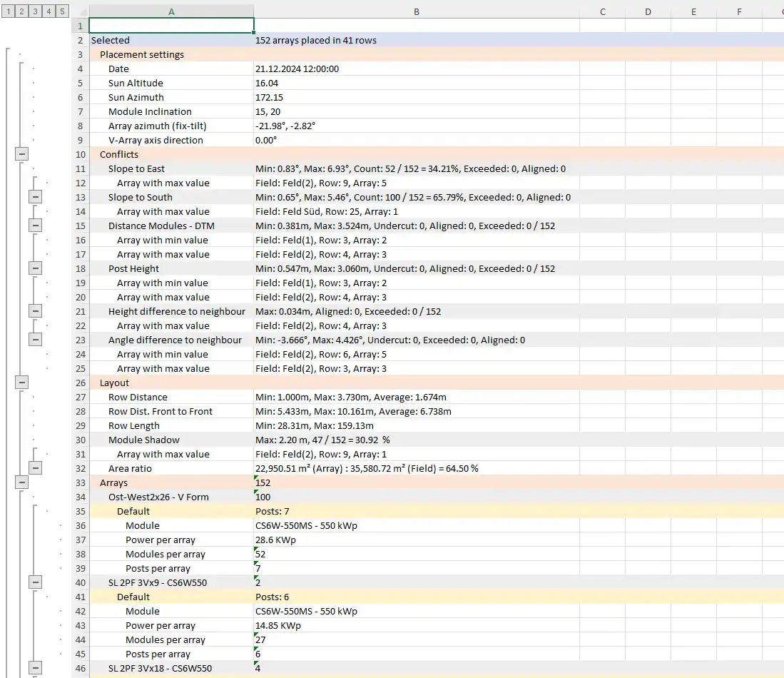Collapse the Slope to South group
The width and height of the screenshot is (784, 678).
[35, 196]
